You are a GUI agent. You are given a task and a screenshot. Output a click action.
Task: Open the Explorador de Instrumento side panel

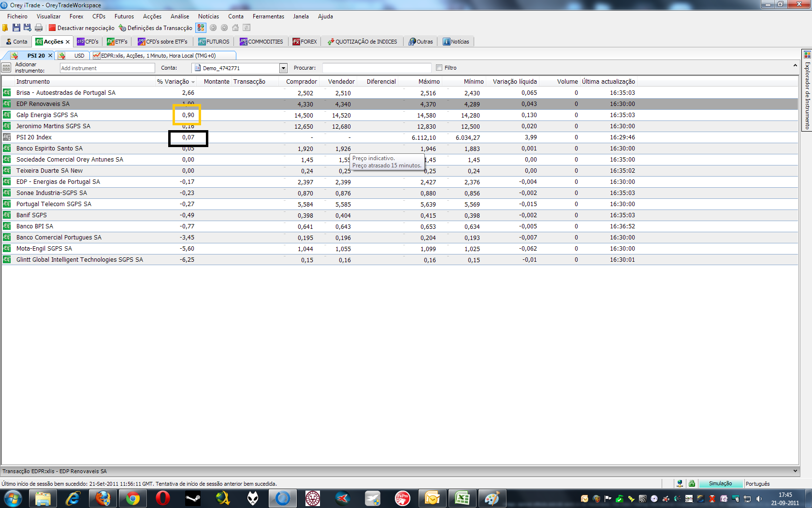(x=807, y=90)
